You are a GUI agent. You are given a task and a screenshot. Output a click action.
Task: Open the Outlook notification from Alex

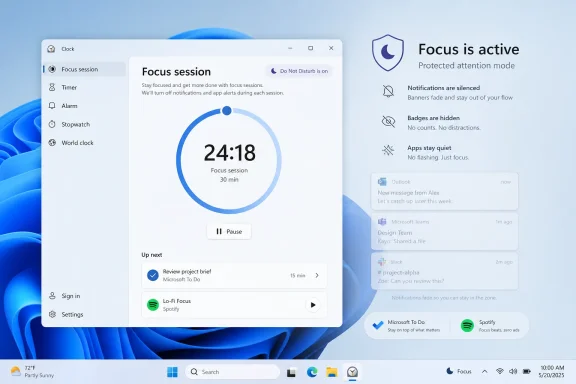[x=444, y=191]
